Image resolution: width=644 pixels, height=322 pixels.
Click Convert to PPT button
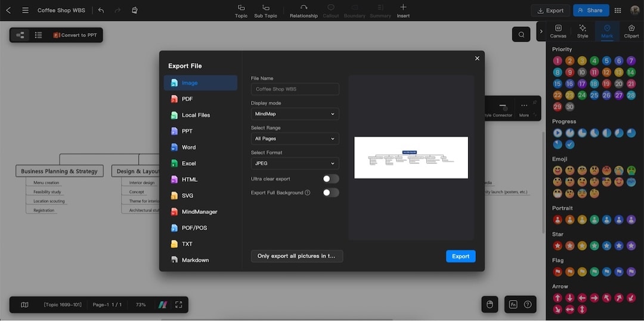(75, 35)
